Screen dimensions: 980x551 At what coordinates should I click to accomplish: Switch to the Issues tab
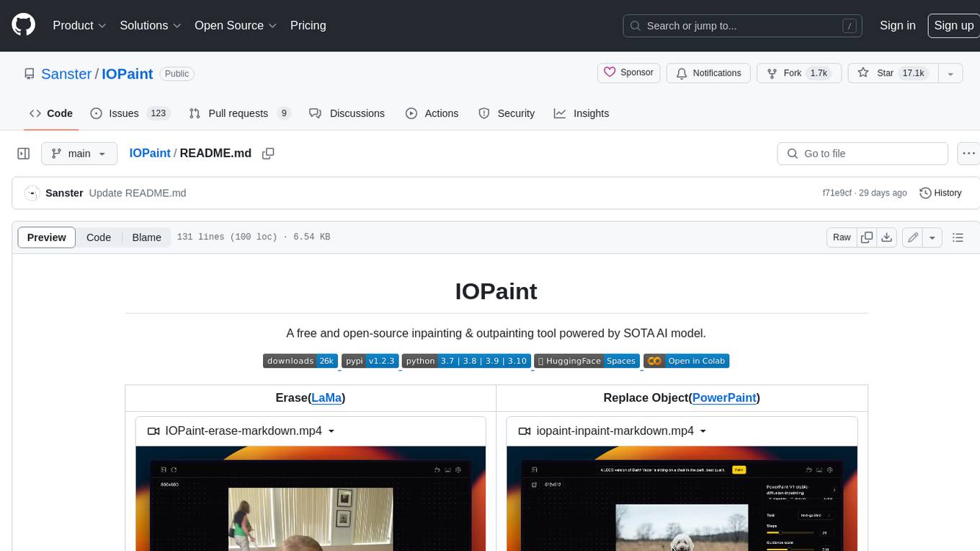pyautogui.click(x=130, y=113)
